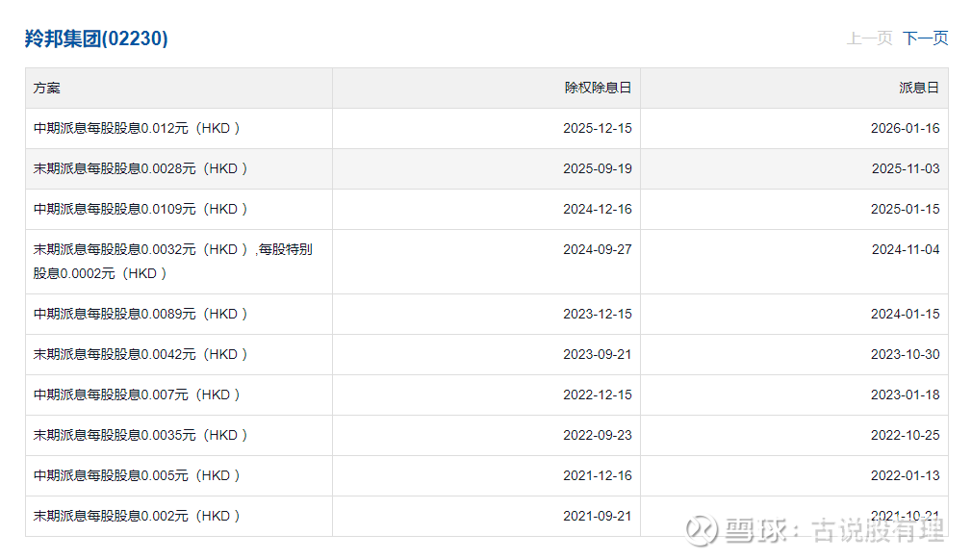972x560 pixels.
Task: Select the 末期派息每股股息0.002元 row
Action: point(137,516)
